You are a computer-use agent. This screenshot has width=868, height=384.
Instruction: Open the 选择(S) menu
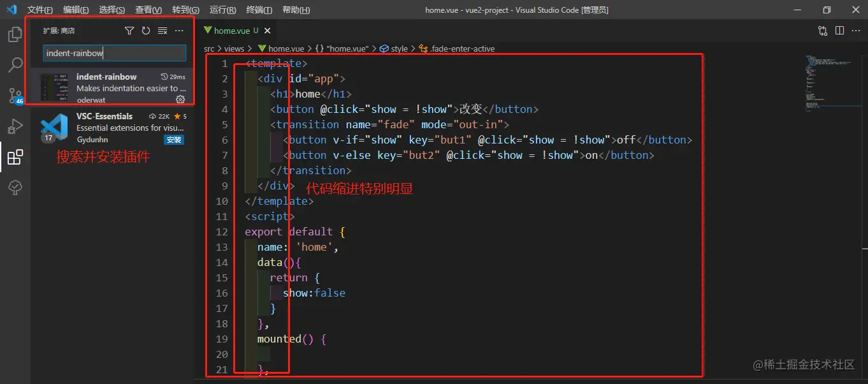pyautogui.click(x=113, y=10)
